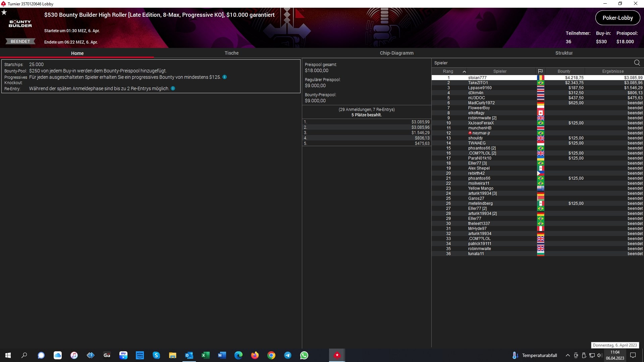Screen dimensions: 644x362
Task: Sort by Bounty column header
Action: click(x=564, y=71)
